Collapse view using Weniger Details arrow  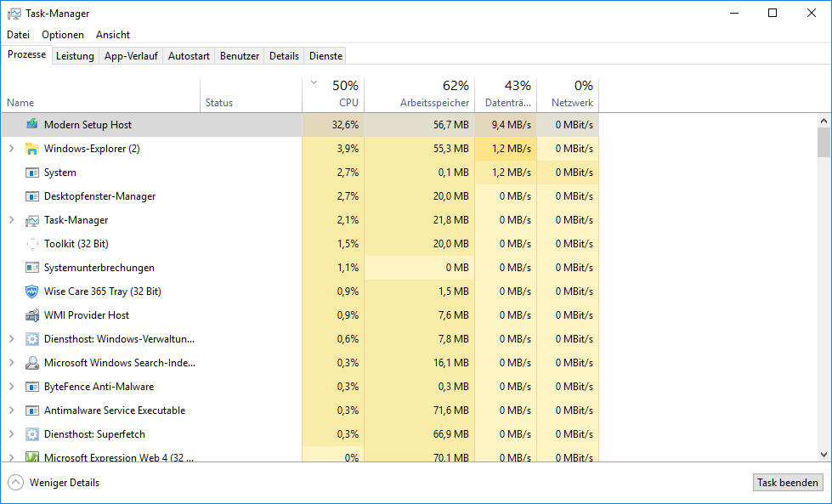[15, 483]
